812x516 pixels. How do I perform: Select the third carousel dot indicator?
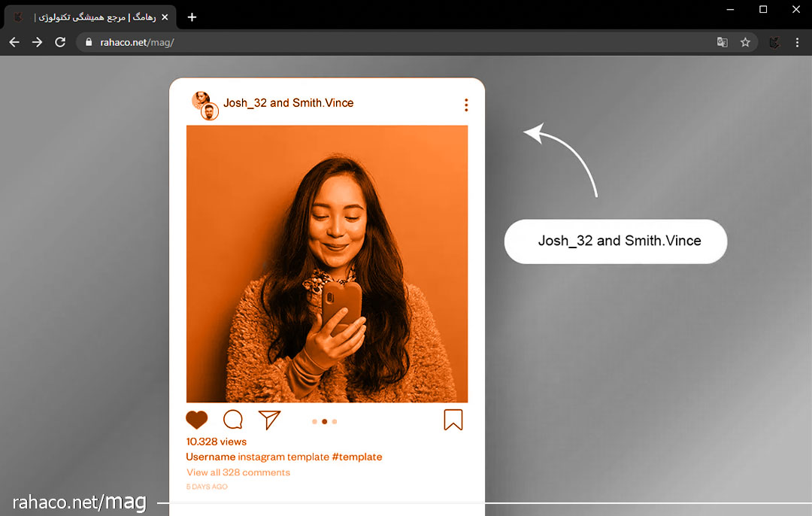[x=335, y=422]
